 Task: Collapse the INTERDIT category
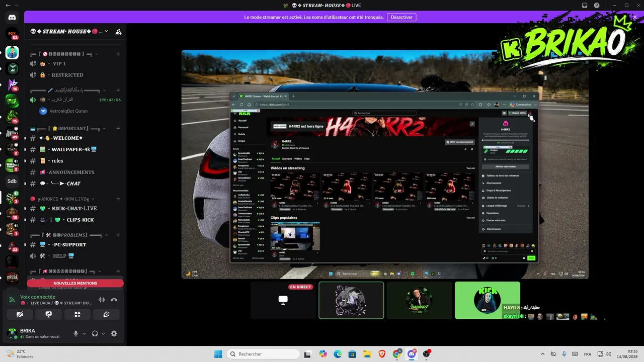coord(97,54)
